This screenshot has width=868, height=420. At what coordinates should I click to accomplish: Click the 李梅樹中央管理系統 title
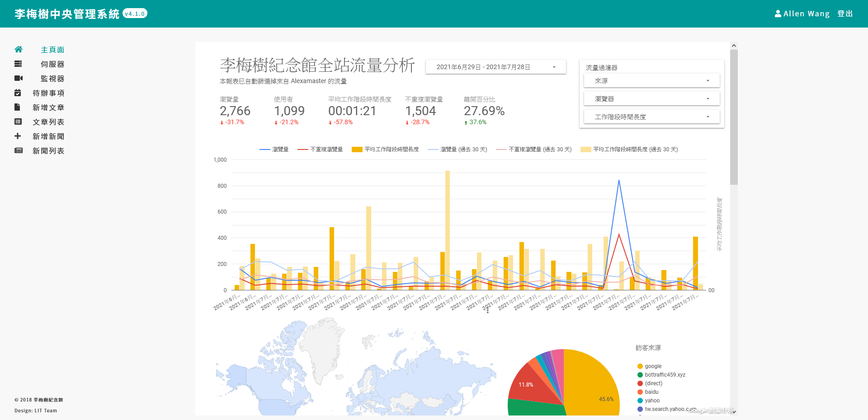(x=67, y=14)
